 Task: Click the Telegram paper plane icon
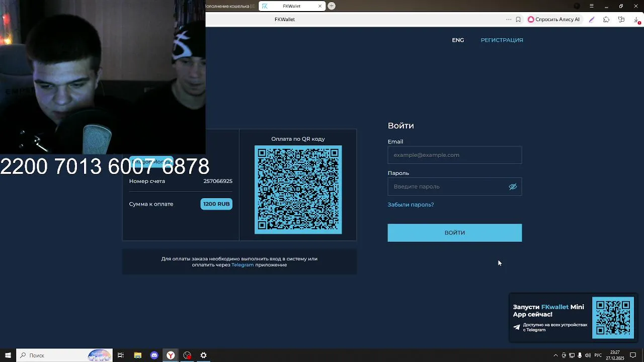point(517,327)
